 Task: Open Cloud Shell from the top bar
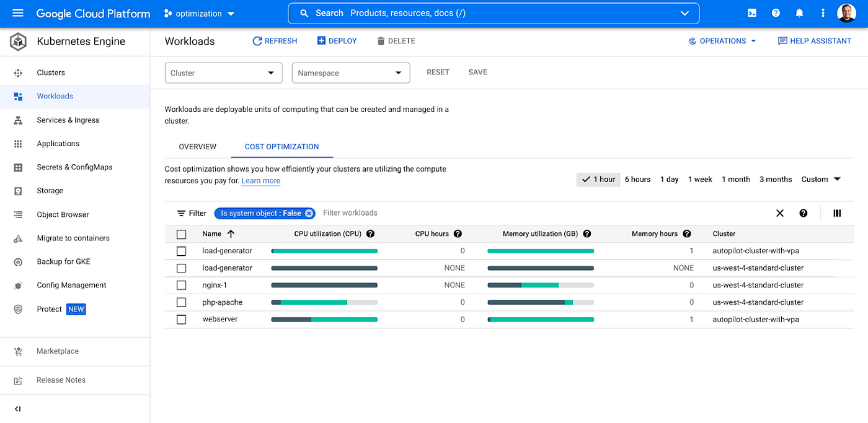(x=751, y=13)
